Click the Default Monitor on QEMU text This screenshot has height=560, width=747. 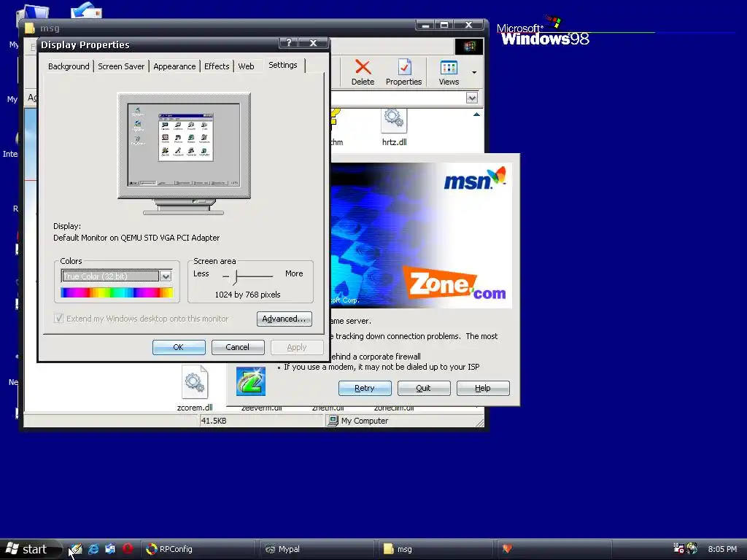[136, 238]
